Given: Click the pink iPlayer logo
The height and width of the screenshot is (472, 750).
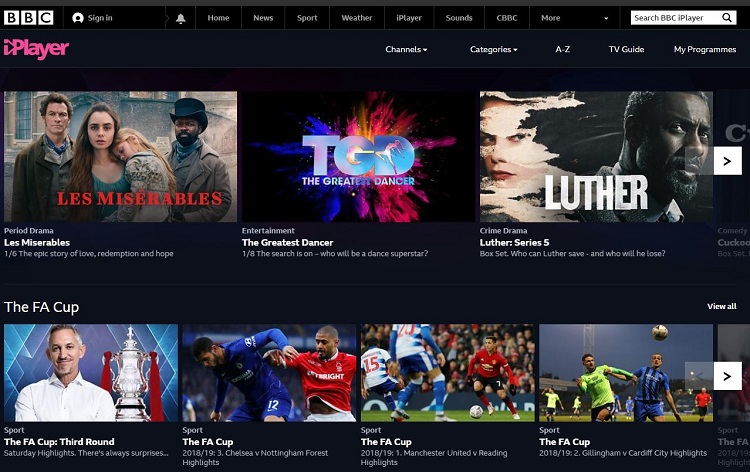Looking at the screenshot, I should click(36, 49).
